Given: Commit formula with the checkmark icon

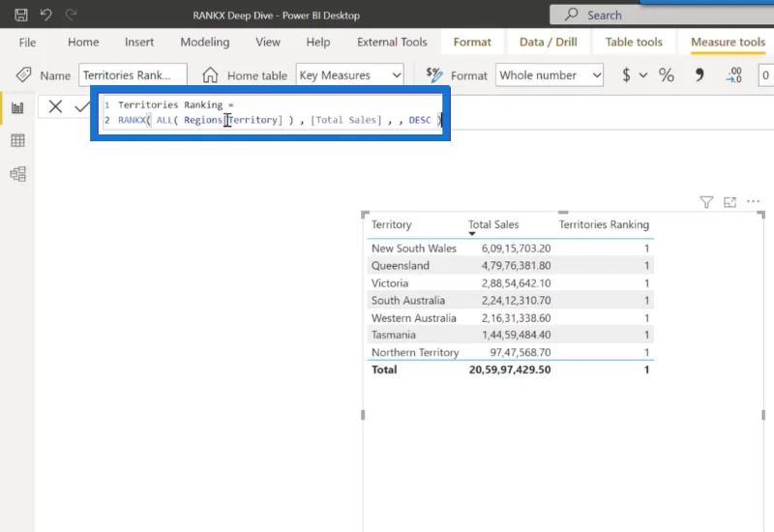Looking at the screenshot, I should point(81,106).
